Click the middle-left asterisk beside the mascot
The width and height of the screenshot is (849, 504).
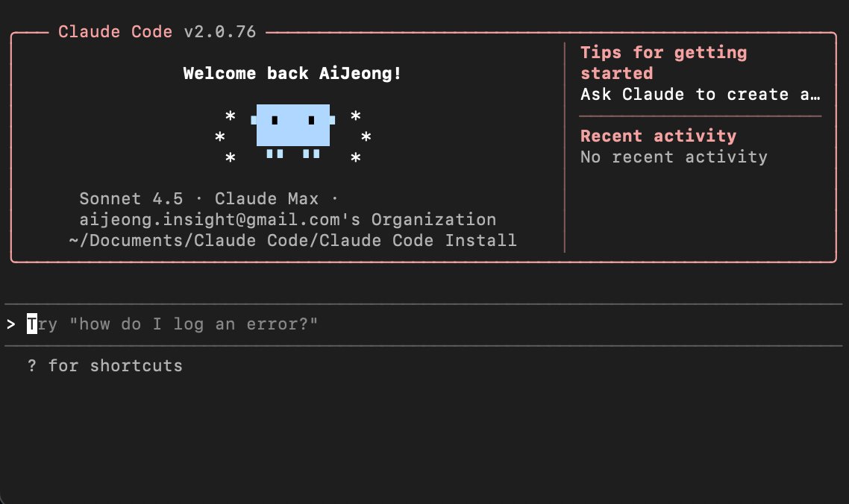(x=220, y=138)
